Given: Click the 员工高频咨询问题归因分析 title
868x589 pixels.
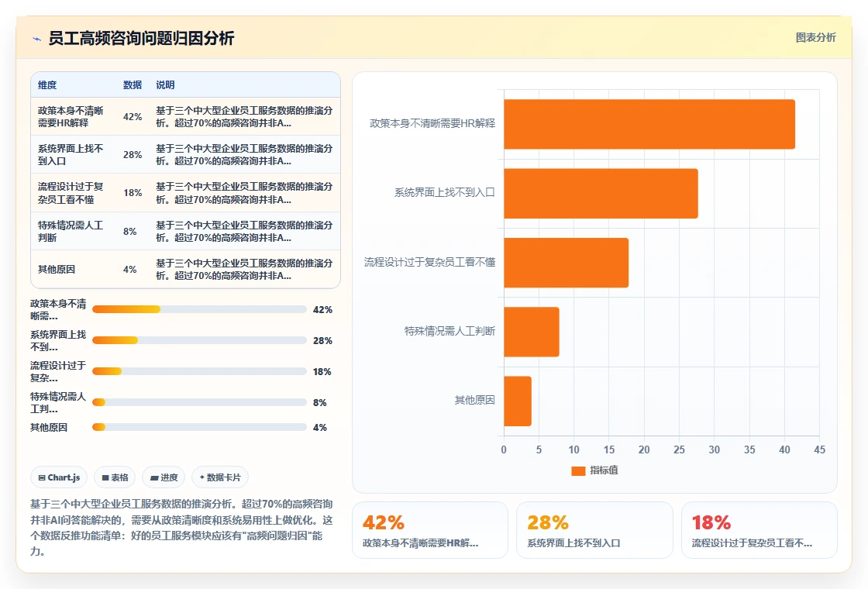Looking at the screenshot, I should pos(141,38).
